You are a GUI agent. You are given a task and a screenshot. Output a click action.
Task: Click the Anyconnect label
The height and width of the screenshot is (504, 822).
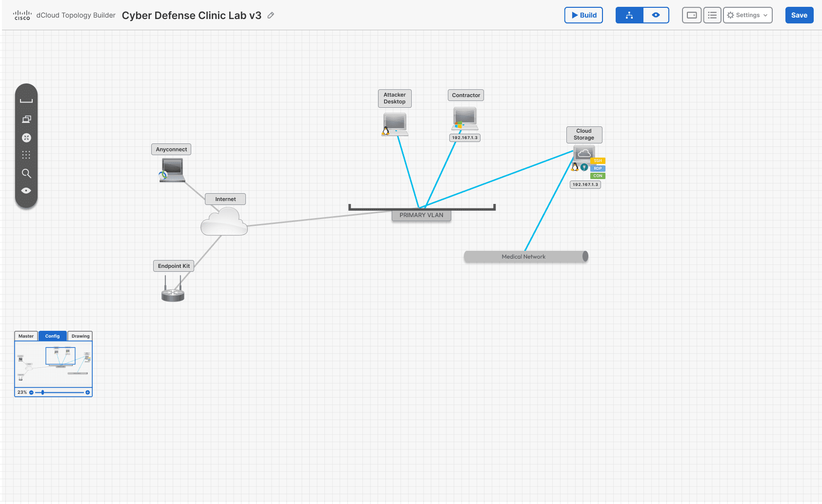pyautogui.click(x=171, y=149)
